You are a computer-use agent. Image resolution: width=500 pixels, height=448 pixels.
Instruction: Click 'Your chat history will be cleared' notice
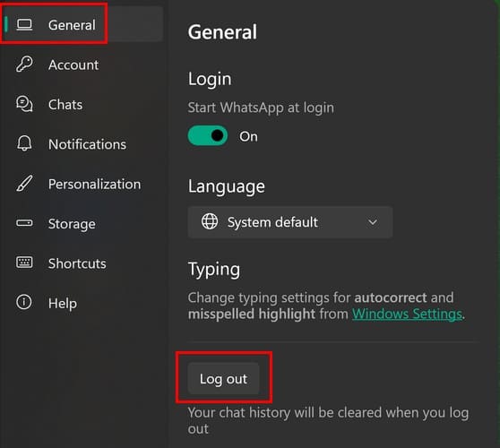328,420
